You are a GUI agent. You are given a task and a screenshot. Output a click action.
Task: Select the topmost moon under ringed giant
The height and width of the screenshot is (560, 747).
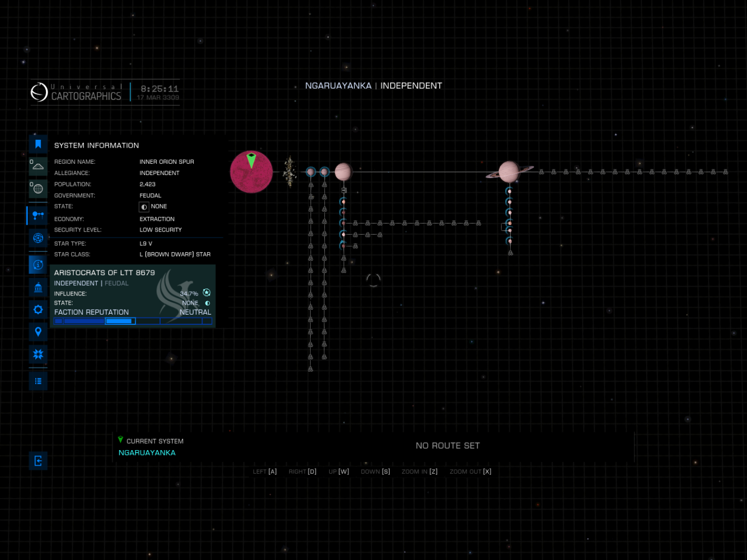(x=510, y=191)
